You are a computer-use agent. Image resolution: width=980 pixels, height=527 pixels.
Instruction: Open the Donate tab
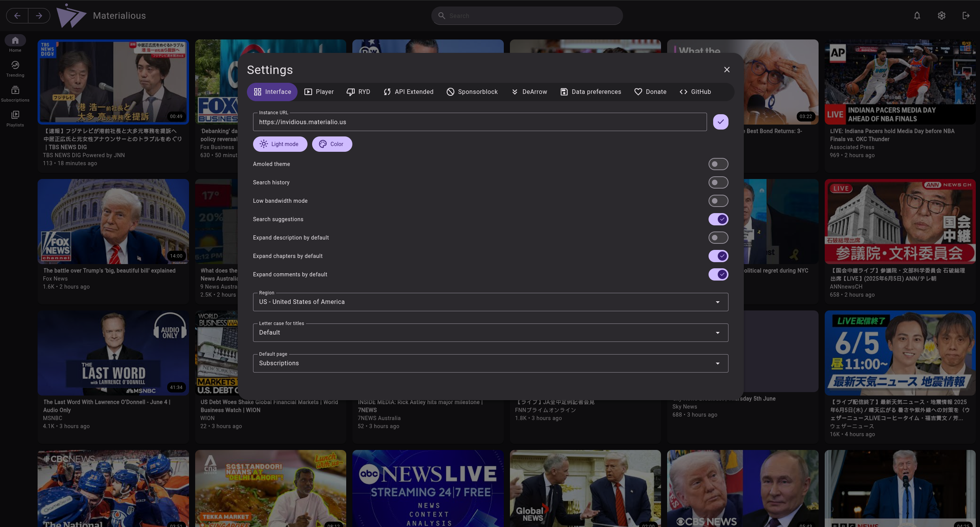coord(650,92)
